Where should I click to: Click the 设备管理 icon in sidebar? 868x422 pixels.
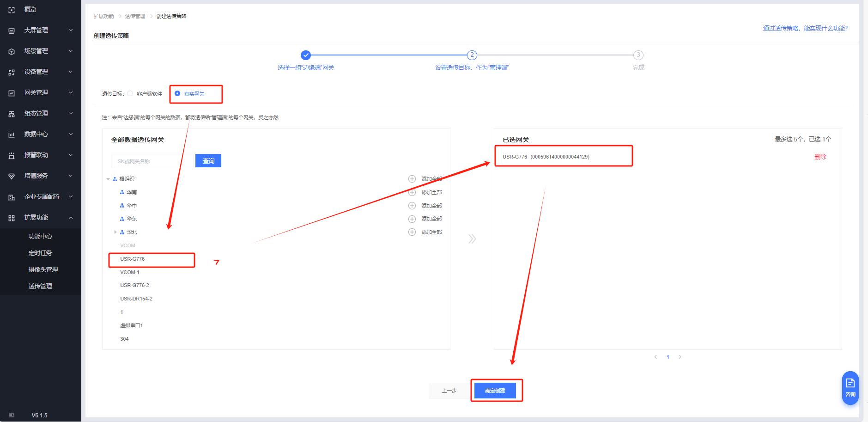coord(12,72)
